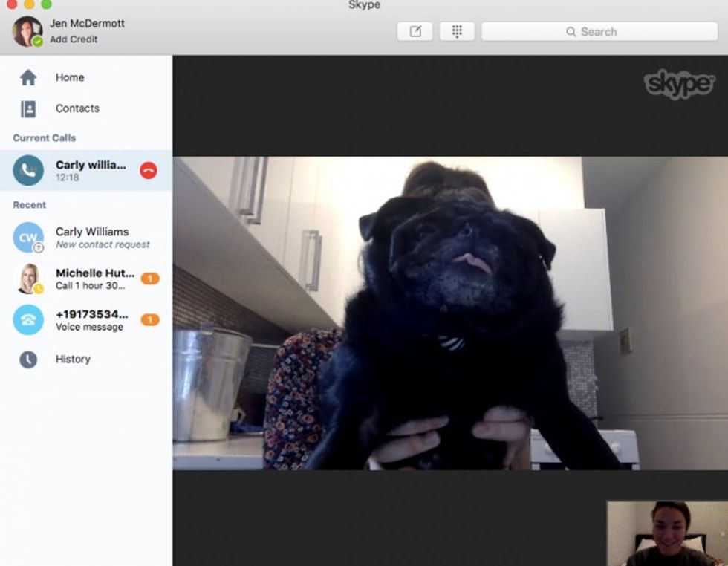Click the new message compose icon
This screenshot has height=566, width=728.
pyautogui.click(x=415, y=31)
